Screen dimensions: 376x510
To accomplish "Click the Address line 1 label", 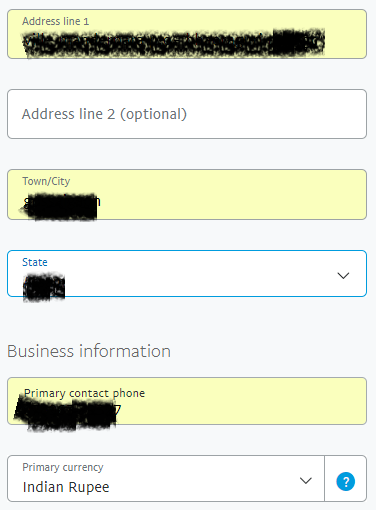I will pyautogui.click(x=56, y=21).
